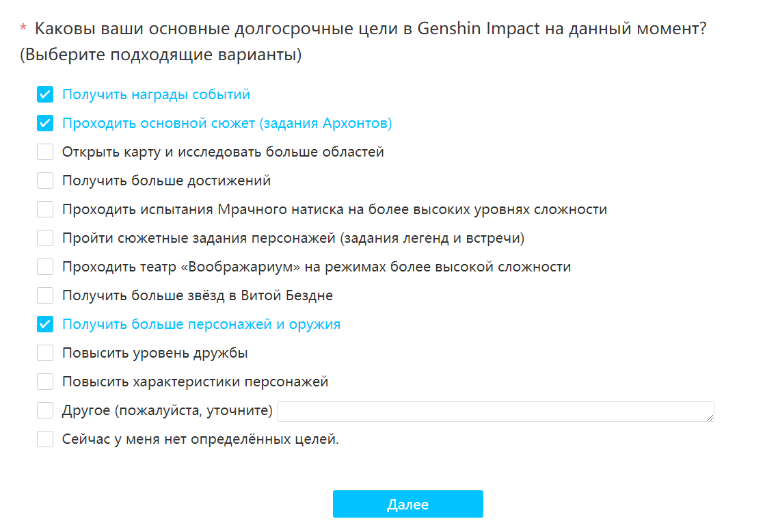The width and height of the screenshot is (765, 532).
Task: Enable the "Другое (пожалуйста, уточните)" checkbox
Action: [45, 410]
